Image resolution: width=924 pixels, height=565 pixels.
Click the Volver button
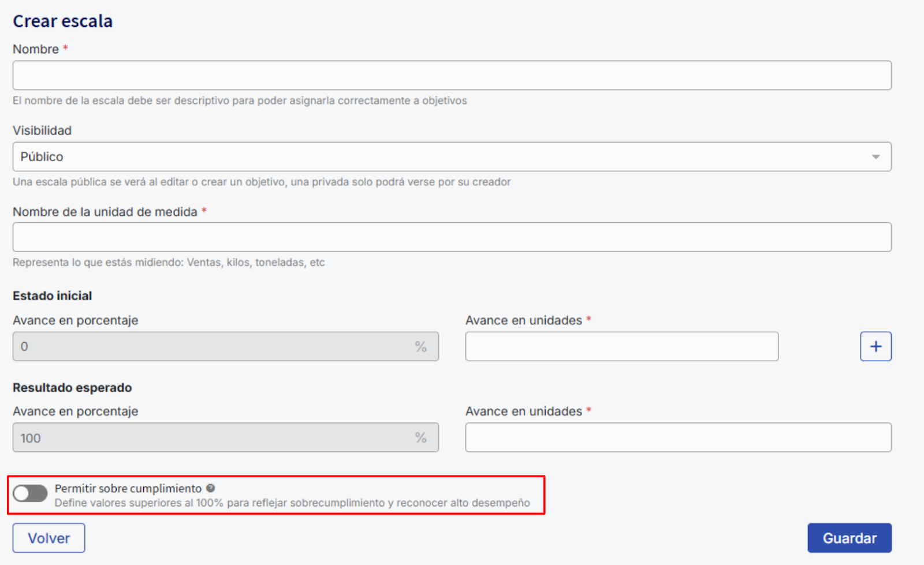tap(49, 538)
